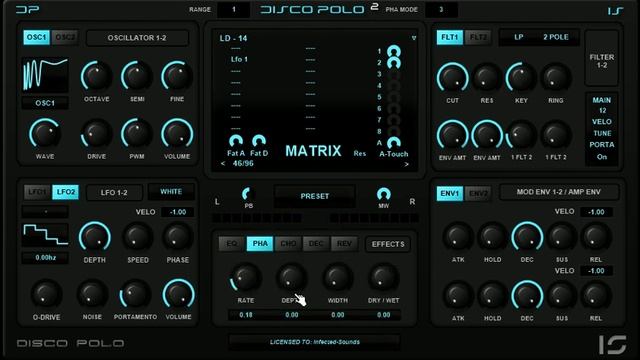Open the OSC1 waveform selector
Viewport: 640px width, 360px height.
click(45, 103)
